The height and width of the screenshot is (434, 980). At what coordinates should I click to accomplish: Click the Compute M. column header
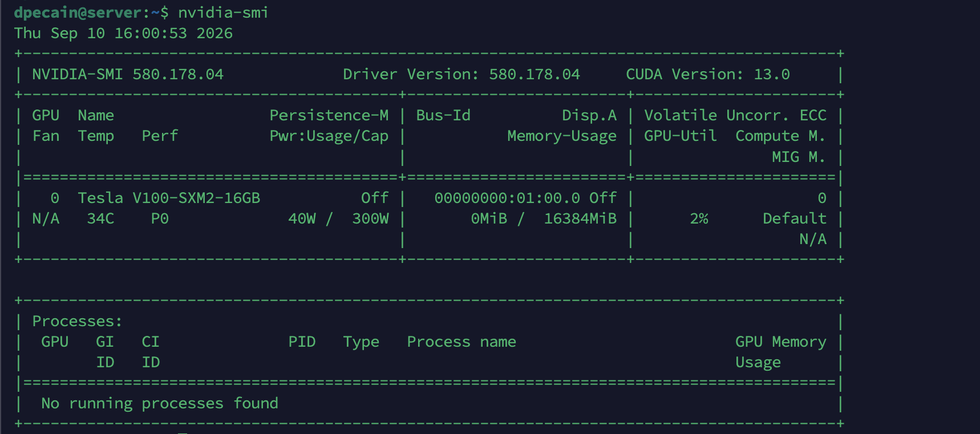[780, 136]
